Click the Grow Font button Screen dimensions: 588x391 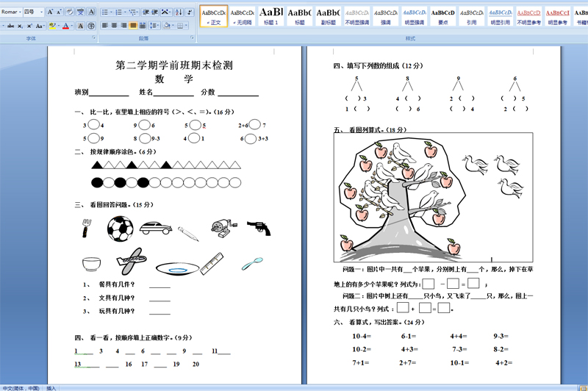click(50, 12)
